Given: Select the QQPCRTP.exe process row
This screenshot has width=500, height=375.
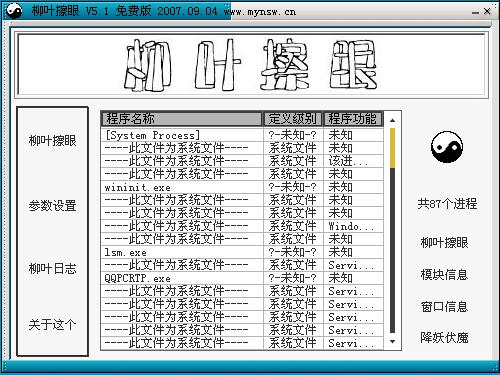Looking at the screenshot, I should pyautogui.click(x=242, y=278).
